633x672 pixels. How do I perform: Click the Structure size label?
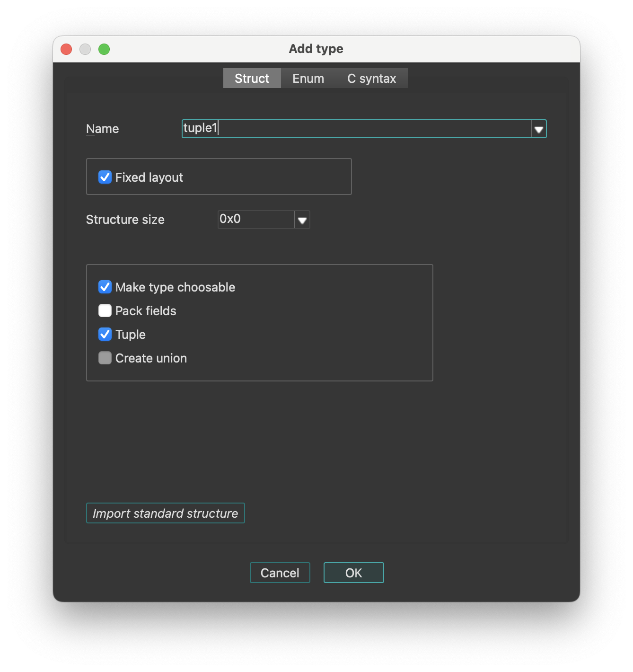(x=125, y=220)
